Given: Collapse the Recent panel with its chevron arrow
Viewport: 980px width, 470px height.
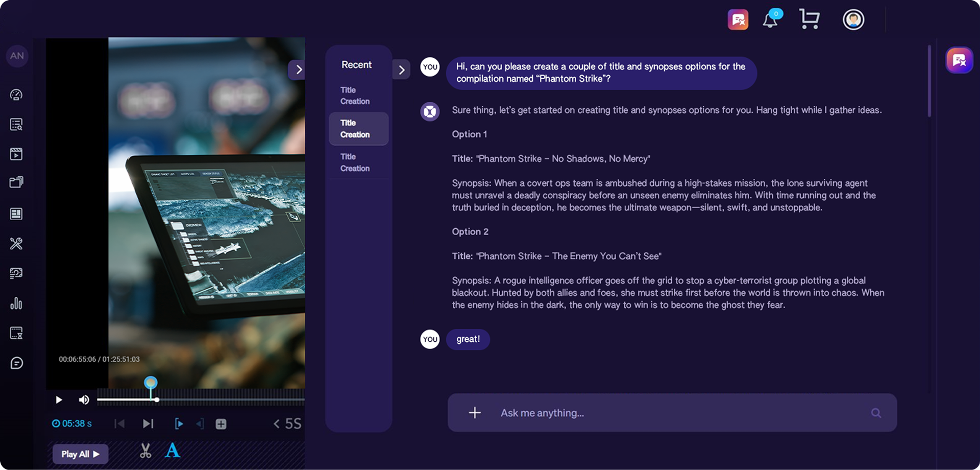Looking at the screenshot, I should point(402,70).
